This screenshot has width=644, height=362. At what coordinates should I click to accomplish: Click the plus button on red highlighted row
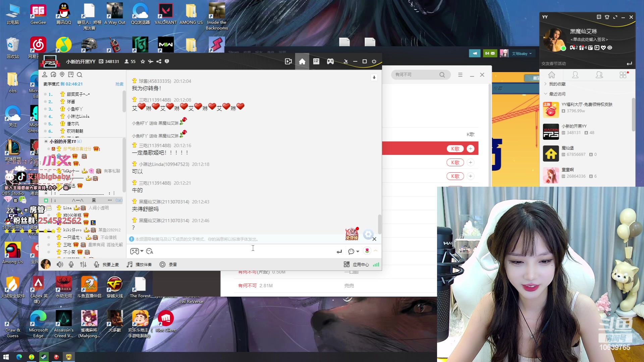pyautogui.click(x=471, y=148)
